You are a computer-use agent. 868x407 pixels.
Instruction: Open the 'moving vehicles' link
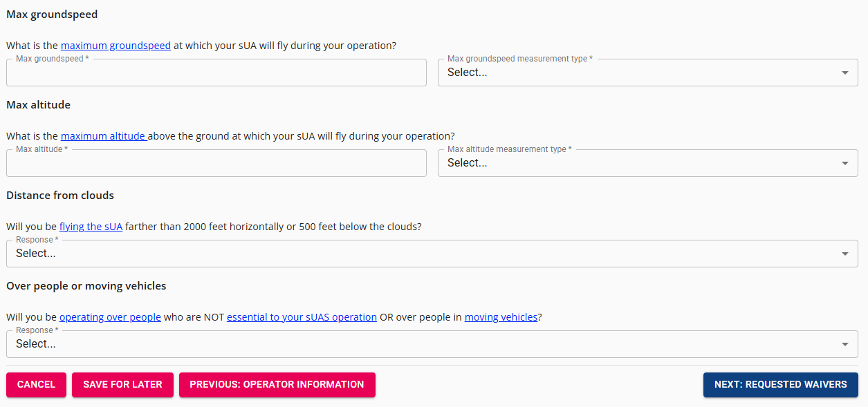(x=501, y=317)
